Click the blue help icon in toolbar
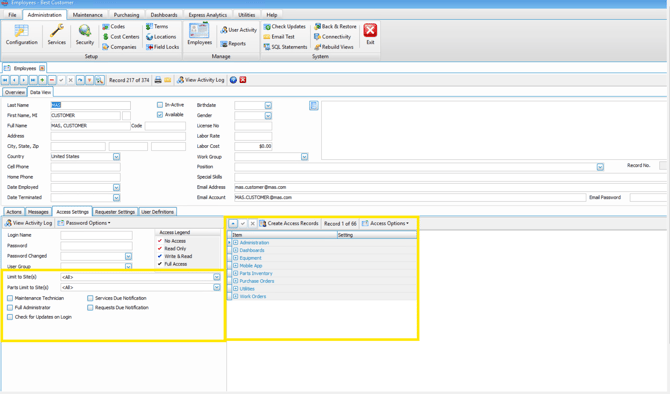670x394 pixels. (233, 80)
